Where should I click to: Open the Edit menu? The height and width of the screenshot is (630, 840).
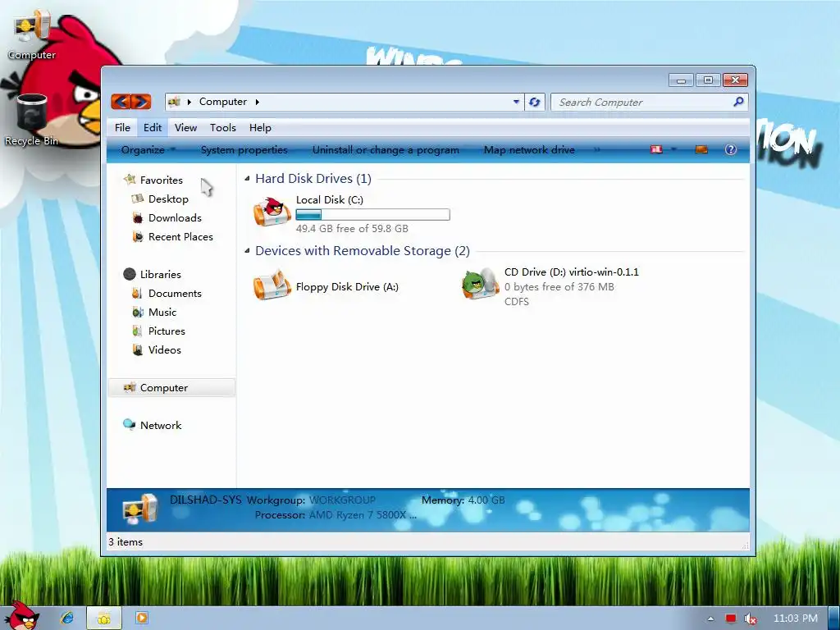pyautogui.click(x=152, y=127)
